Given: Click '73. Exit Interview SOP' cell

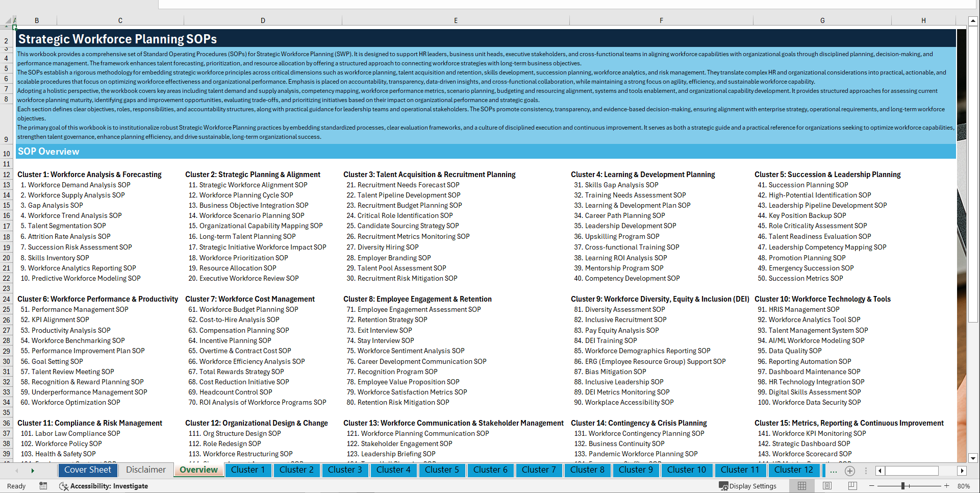Looking at the screenshot, I should pos(379,330).
